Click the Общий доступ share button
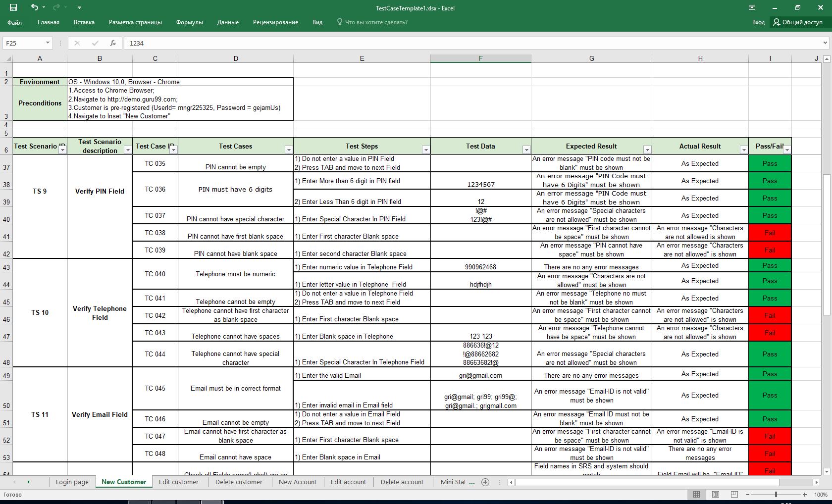This screenshot has height=504, width=832. point(798,22)
